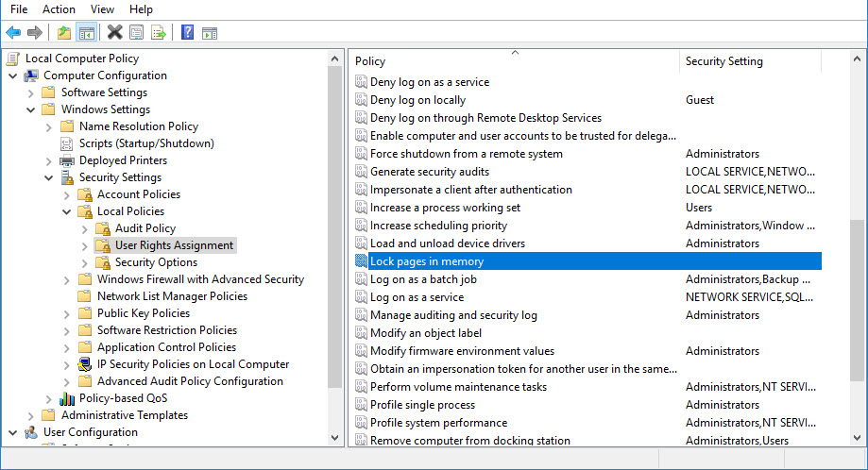The width and height of the screenshot is (868, 470).
Task: Click the Computer Configuration computer icon
Action: [x=31, y=76]
